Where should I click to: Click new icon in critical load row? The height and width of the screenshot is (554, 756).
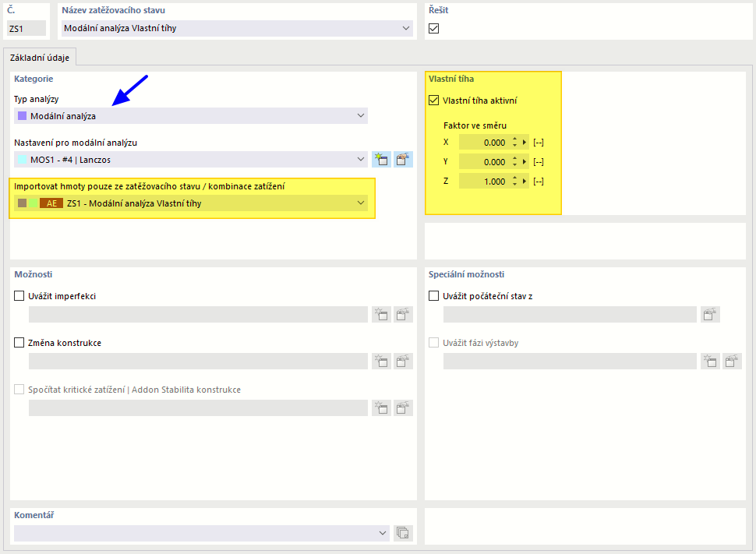click(381, 408)
